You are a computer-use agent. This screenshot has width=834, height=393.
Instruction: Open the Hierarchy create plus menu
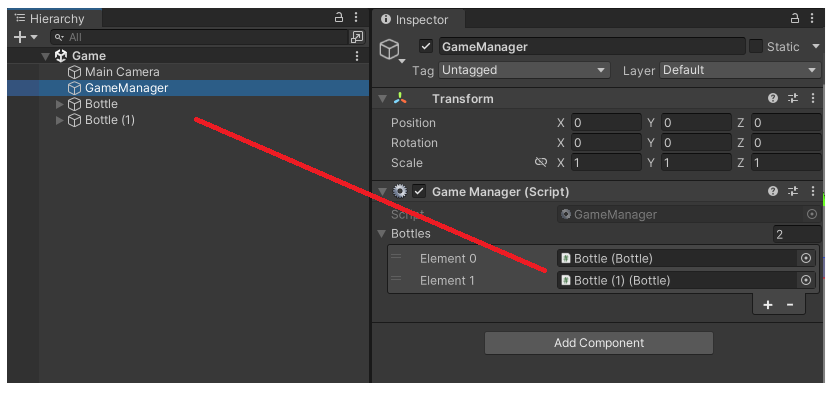click(x=20, y=37)
